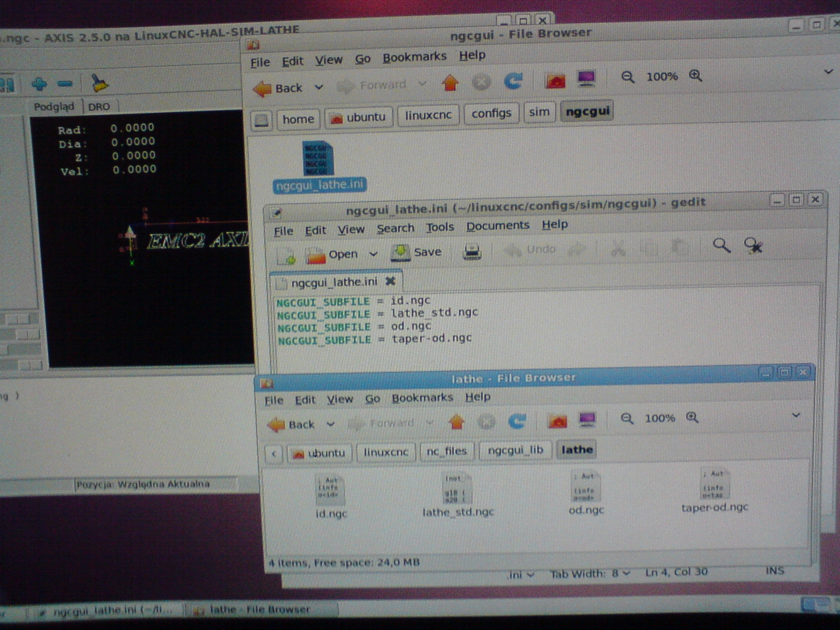
Task: Switch to lathe File Browser via taskbar
Action: point(260,610)
